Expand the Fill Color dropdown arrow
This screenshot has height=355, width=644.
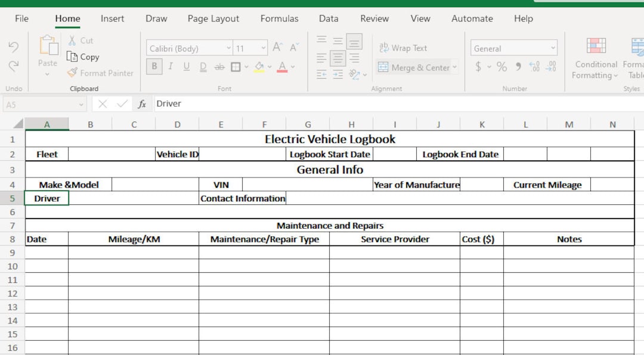268,67
